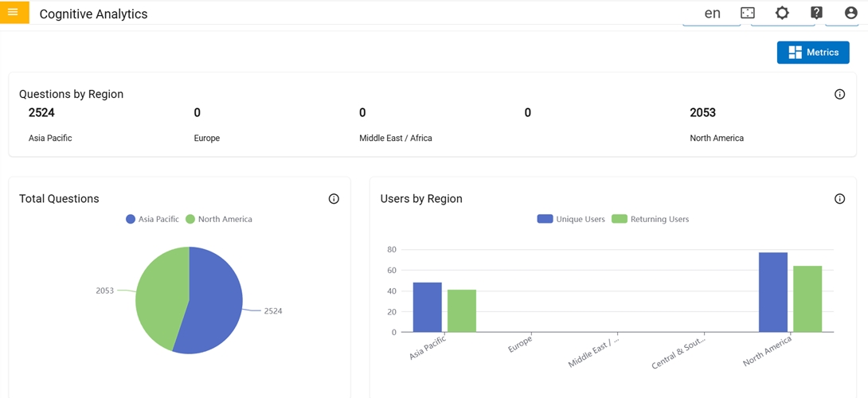Toggle fullscreen mode icon
This screenshot has height=398, width=868.
(x=747, y=13)
